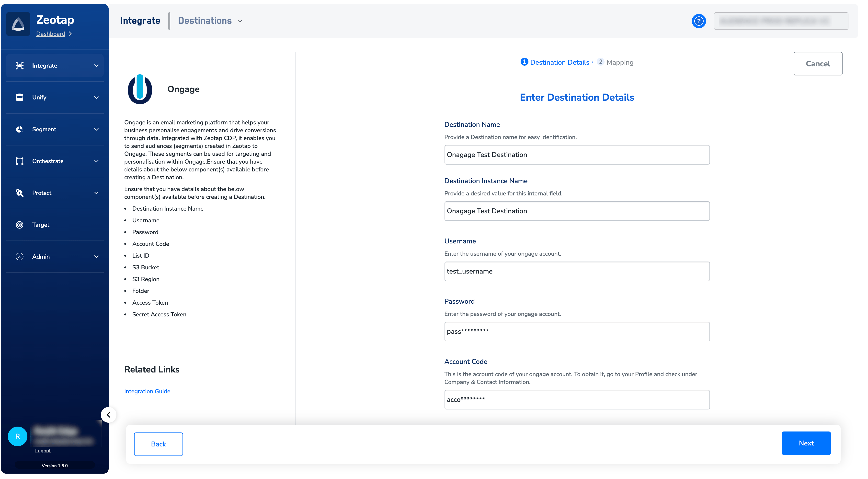Click the Logout link
The height and width of the screenshot is (479, 868).
click(x=43, y=451)
